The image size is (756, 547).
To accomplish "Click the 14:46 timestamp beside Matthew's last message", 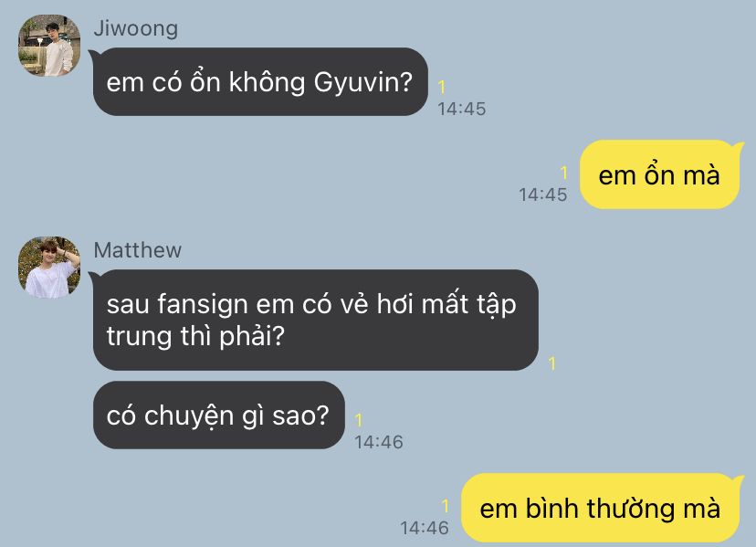I will pyautogui.click(x=379, y=442).
